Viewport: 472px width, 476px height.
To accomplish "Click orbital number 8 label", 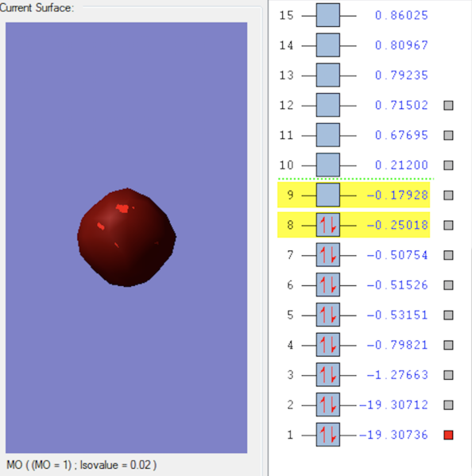I will pos(290,225).
